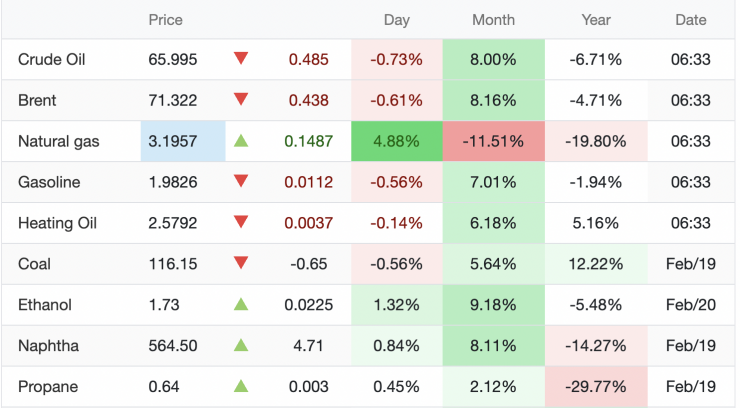Screen dimensions: 740x408
Task: Open the Naphtha commodity link
Action: (x=48, y=346)
